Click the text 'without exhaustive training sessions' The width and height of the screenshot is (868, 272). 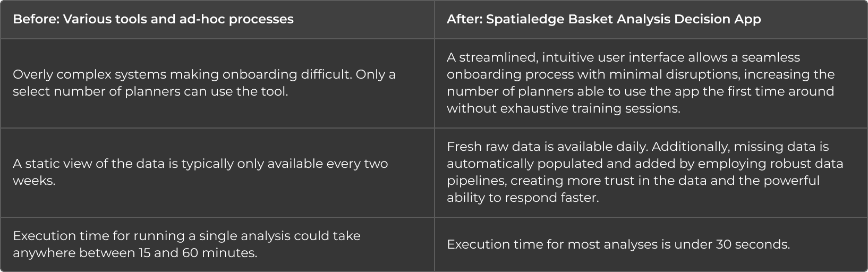[563, 108]
